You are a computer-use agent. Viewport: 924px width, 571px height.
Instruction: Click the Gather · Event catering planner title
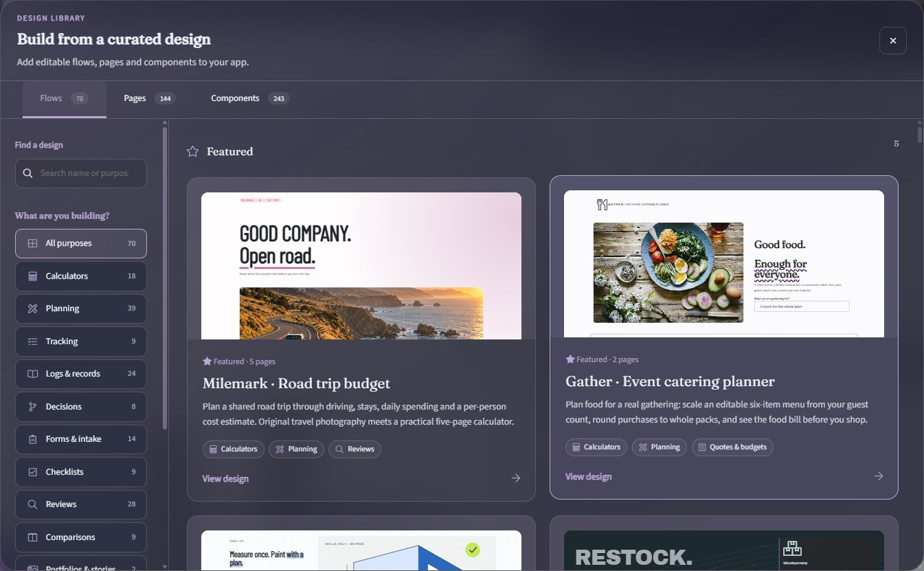tap(670, 381)
